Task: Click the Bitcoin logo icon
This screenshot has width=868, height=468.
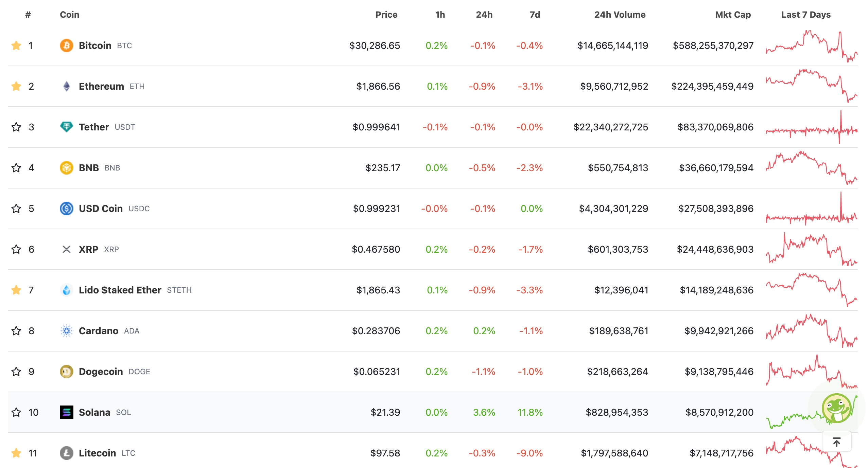Action: [67, 46]
